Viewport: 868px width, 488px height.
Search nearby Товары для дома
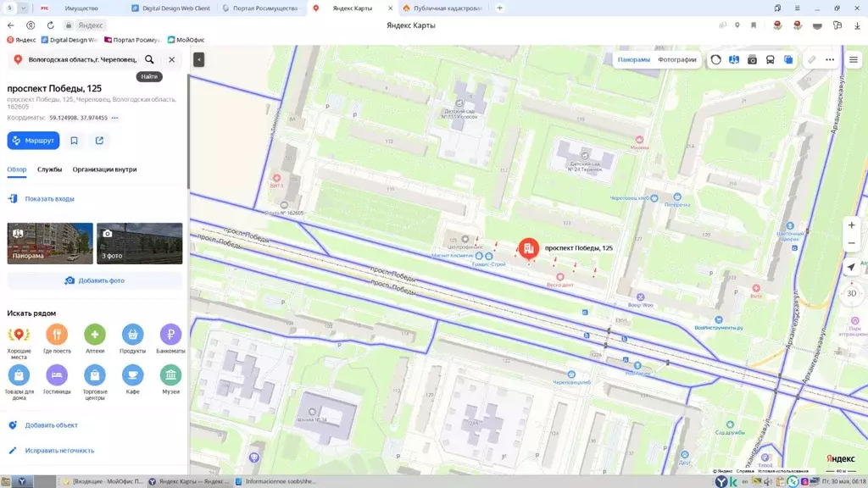click(19, 382)
